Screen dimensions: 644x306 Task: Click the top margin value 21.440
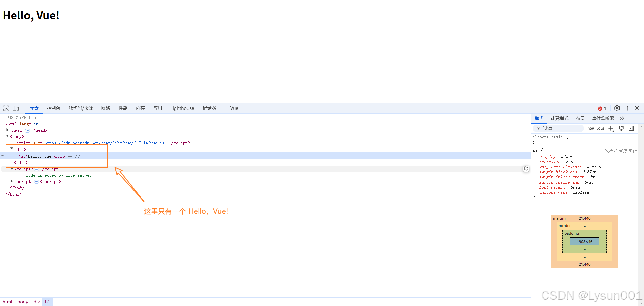pos(584,218)
